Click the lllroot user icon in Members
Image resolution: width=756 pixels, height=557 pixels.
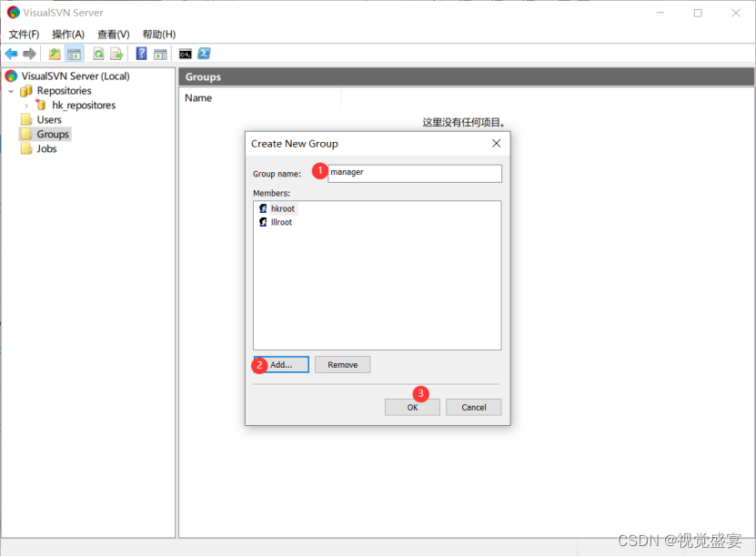pyautogui.click(x=263, y=222)
